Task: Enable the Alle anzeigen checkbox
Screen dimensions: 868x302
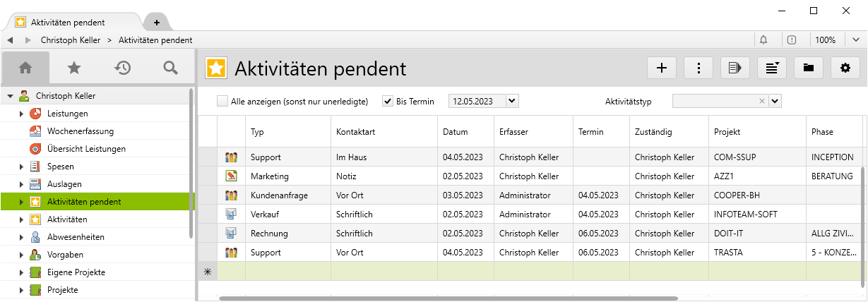Action: [222, 102]
